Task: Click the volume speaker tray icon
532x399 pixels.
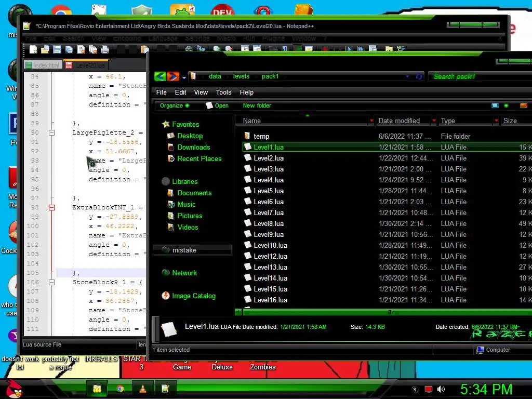Action: click(x=441, y=389)
